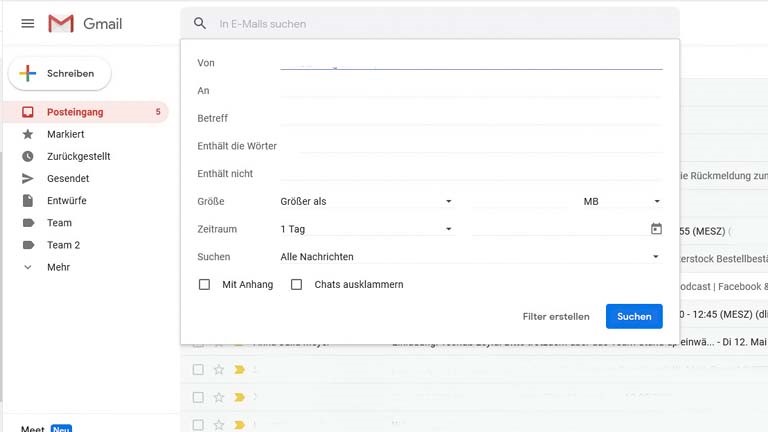Screen dimensions: 768x432
Task: Open the main menu hamburger icon
Action: 28,23
